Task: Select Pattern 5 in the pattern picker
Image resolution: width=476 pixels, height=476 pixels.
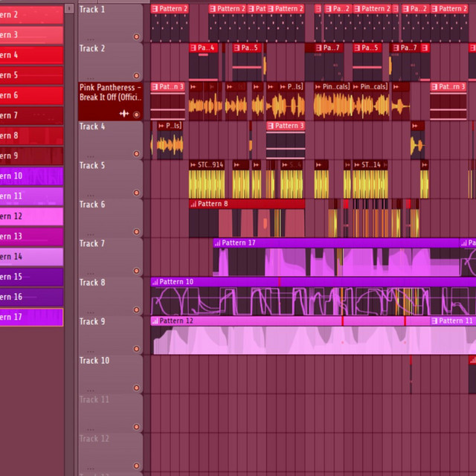Action: click(x=31, y=75)
